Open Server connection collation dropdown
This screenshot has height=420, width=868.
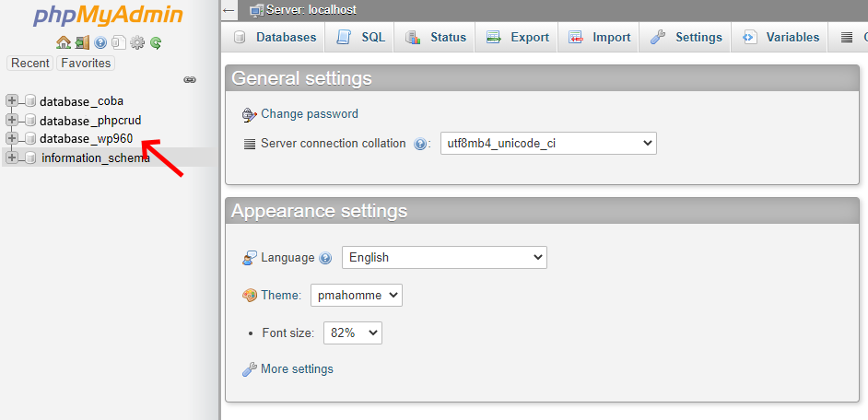(x=548, y=144)
